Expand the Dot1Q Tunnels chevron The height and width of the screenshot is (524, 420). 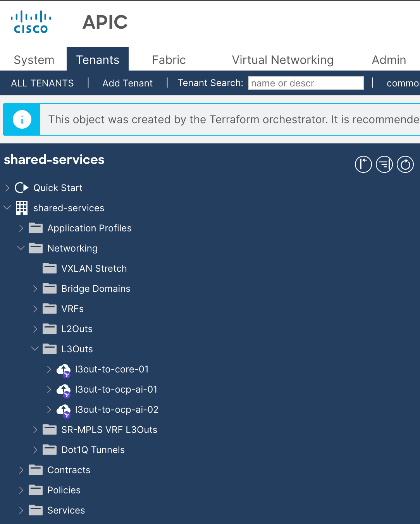(x=35, y=450)
